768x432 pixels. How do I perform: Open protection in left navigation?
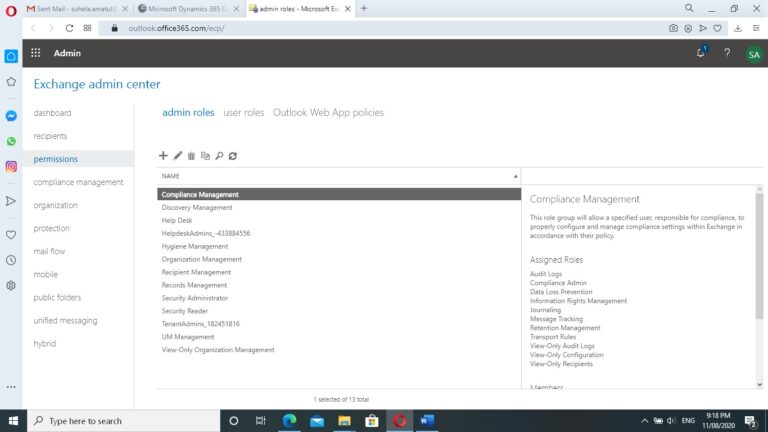click(51, 228)
